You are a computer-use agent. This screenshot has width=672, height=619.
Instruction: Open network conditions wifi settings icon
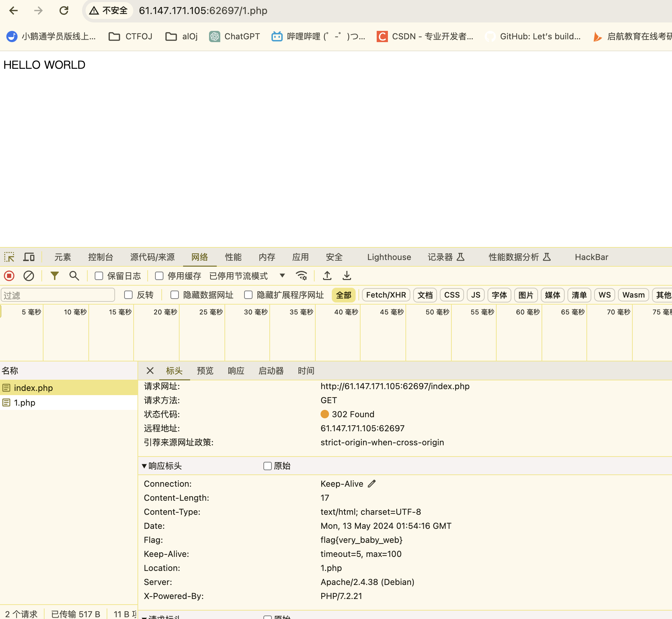click(x=301, y=276)
